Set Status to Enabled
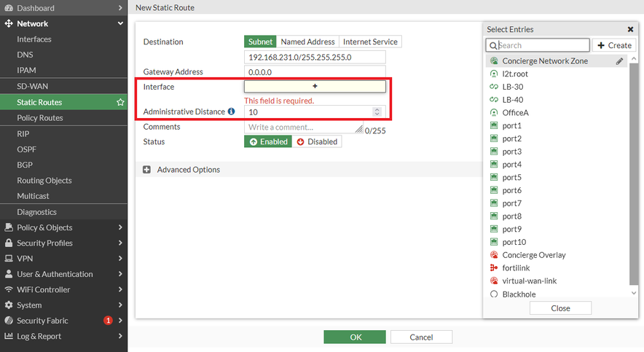Screen dimensions: 644x352 point(268,141)
